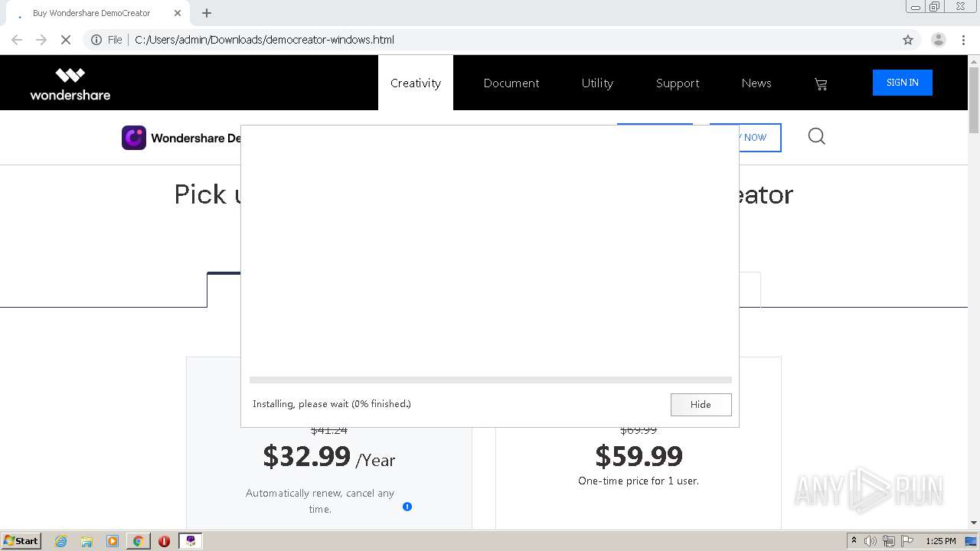Click the website search magnifier icon
980x551 pixels.
(817, 137)
